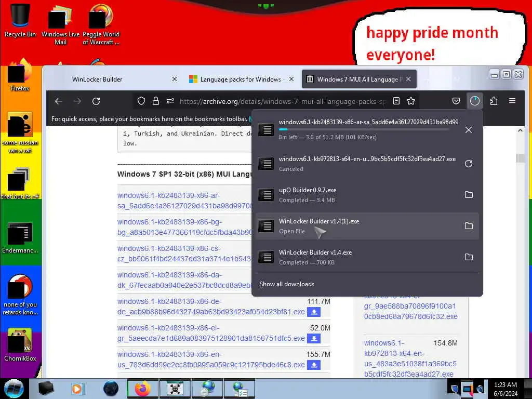This screenshot has width=532, height=399.
Task: Bookmark this page with the star icon
Action: [x=411, y=101]
